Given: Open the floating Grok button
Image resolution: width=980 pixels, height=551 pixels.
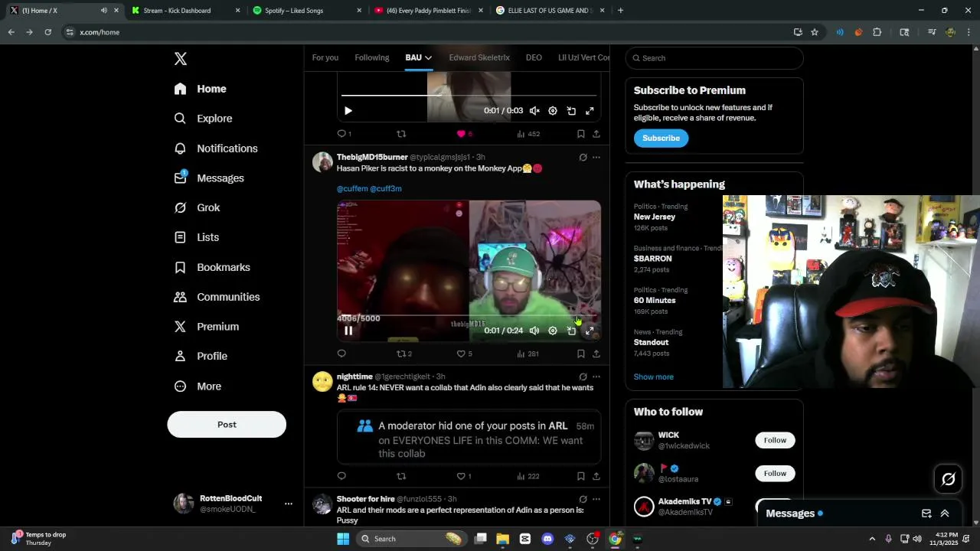Looking at the screenshot, I should coord(948,479).
